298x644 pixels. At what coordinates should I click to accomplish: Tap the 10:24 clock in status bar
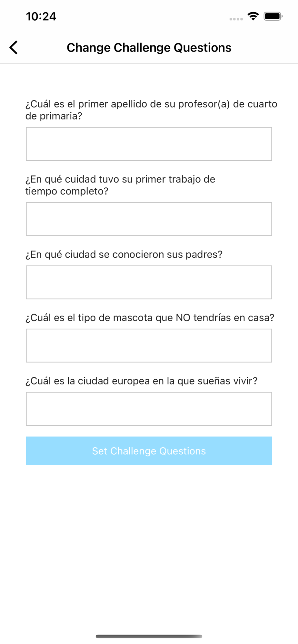pyautogui.click(x=41, y=16)
